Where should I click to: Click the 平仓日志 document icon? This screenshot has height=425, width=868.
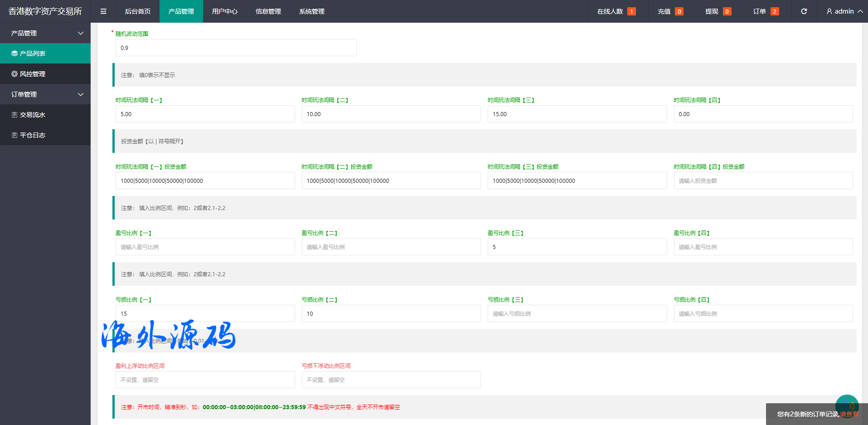[15, 135]
